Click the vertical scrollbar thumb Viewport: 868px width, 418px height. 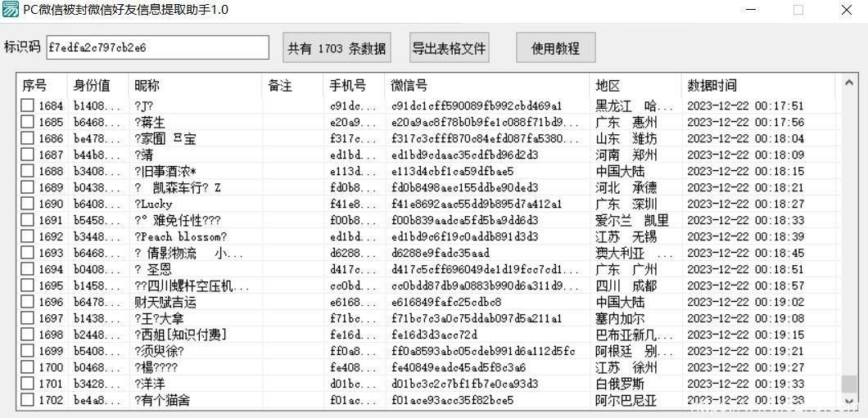click(x=850, y=384)
